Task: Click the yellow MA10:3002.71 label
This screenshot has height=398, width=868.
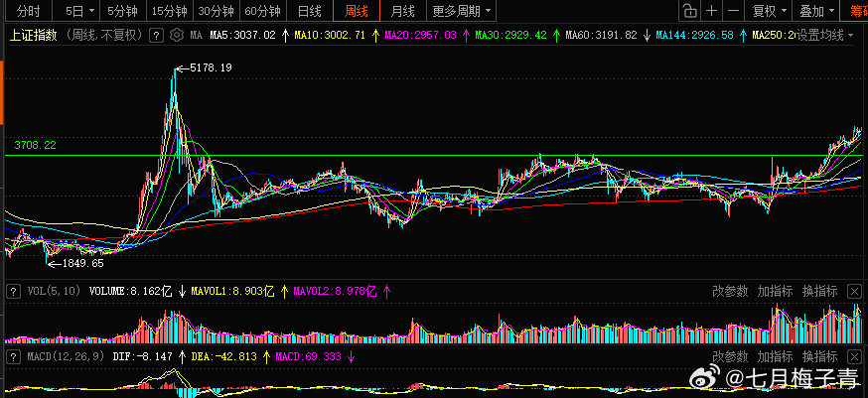Action: point(330,36)
